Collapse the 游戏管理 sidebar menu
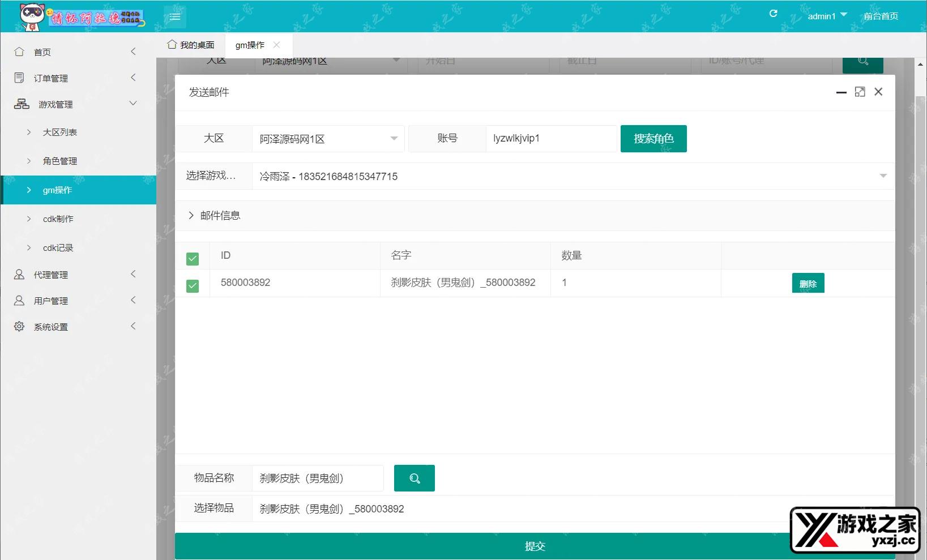The height and width of the screenshot is (560, 927). click(134, 104)
